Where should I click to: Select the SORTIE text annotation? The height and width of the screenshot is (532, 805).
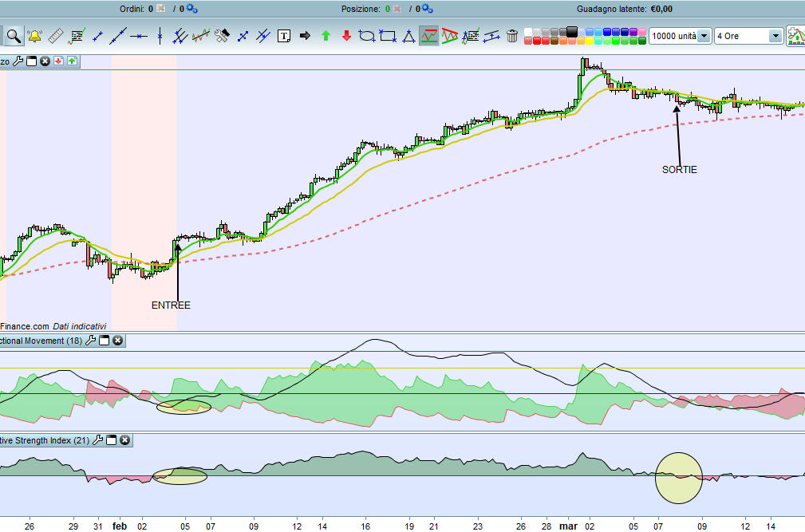[679, 170]
